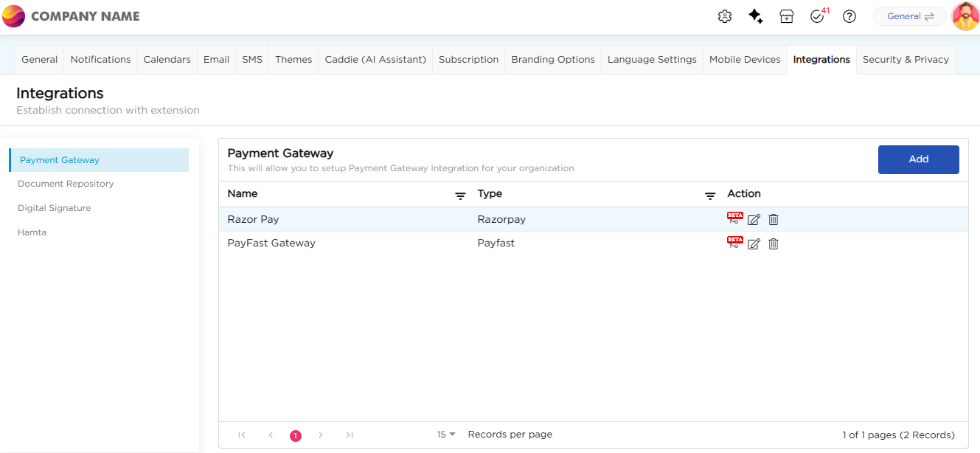Open the Name column filter
The height and width of the screenshot is (453, 980).
point(460,196)
